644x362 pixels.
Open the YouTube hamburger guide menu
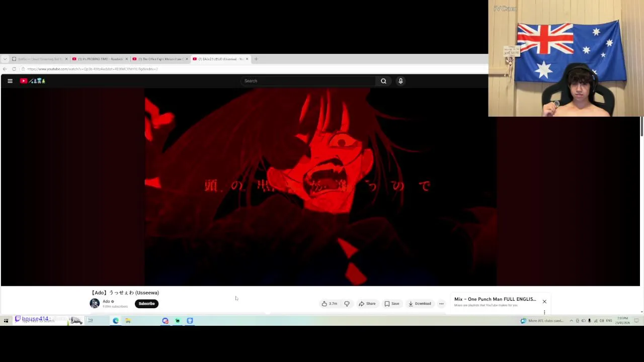click(x=10, y=80)
